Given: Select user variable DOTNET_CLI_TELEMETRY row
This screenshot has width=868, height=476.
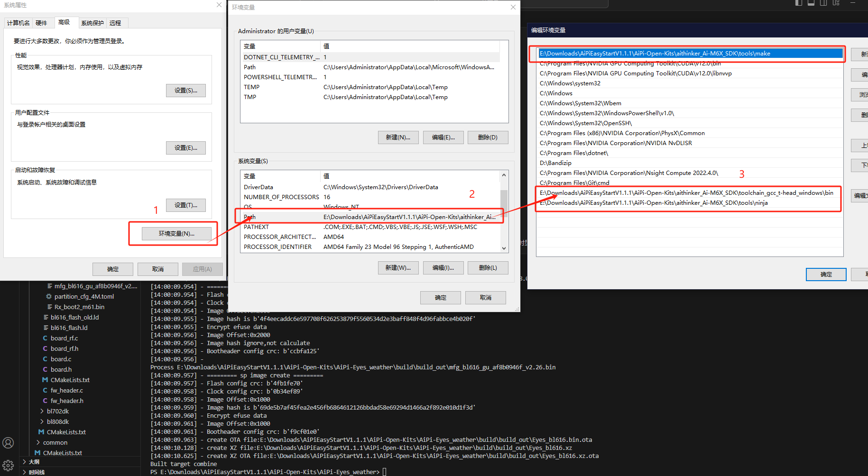Looking at the screenshot, I should (370, 57).
